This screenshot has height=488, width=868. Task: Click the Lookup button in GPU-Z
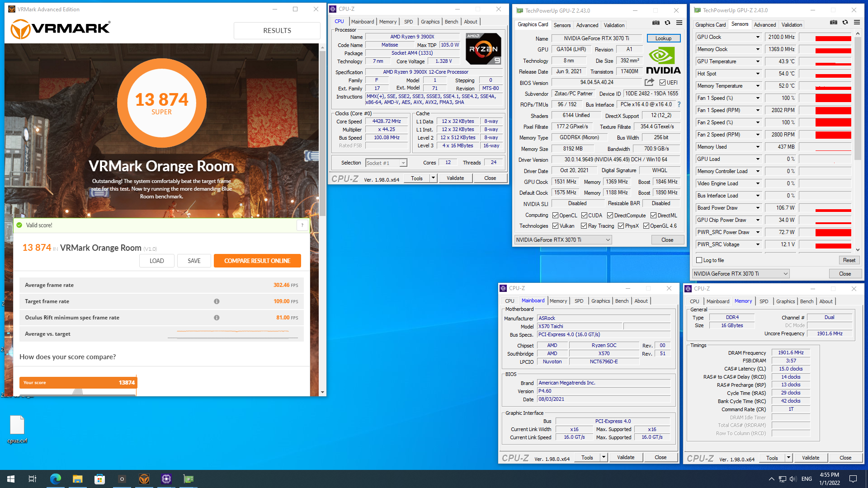click(663, 38)
